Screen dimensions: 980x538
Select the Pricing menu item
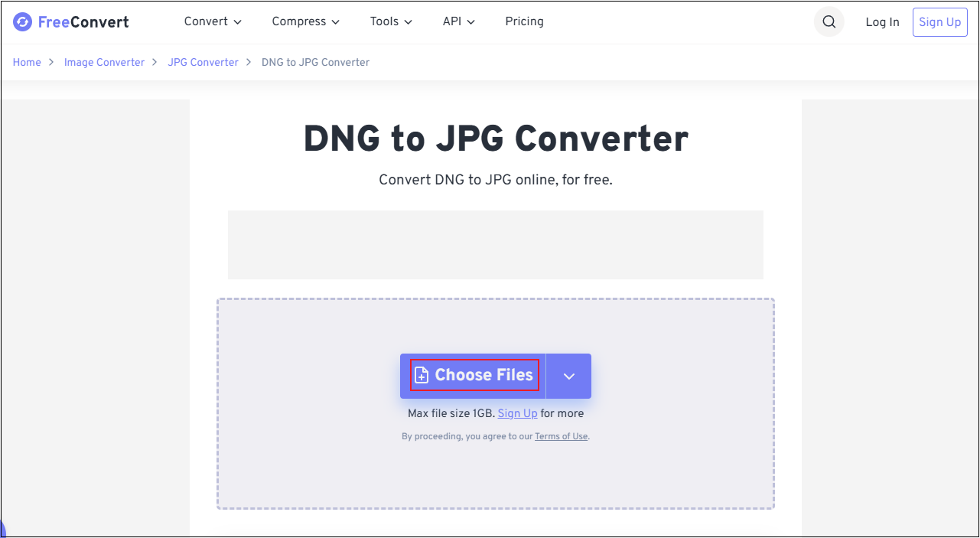(524, 21)
